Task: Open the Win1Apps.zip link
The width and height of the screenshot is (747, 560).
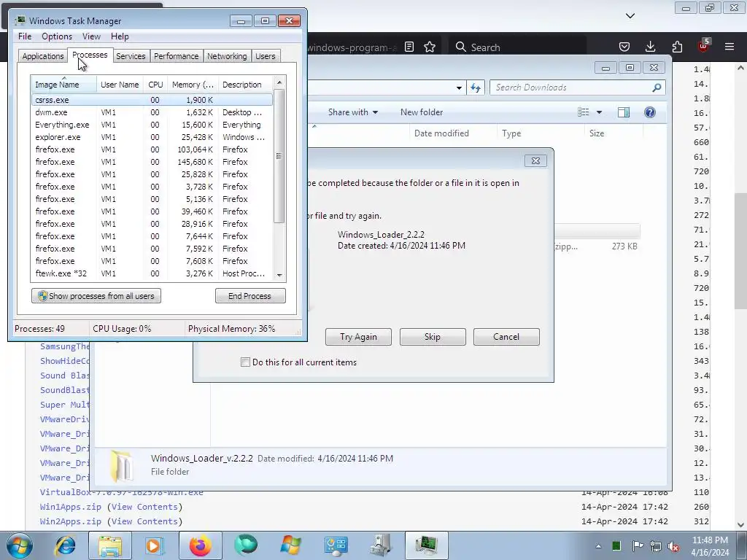Action: point(71,507)
